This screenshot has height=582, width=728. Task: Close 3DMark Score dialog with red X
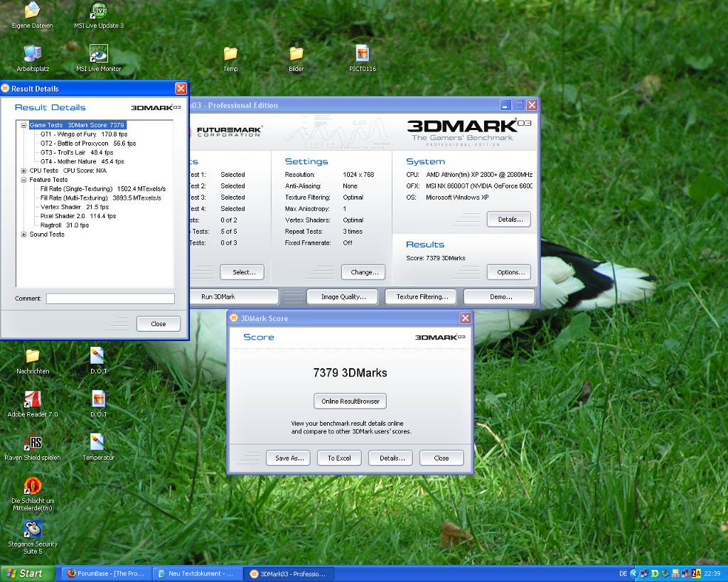[x=465, y=318]
